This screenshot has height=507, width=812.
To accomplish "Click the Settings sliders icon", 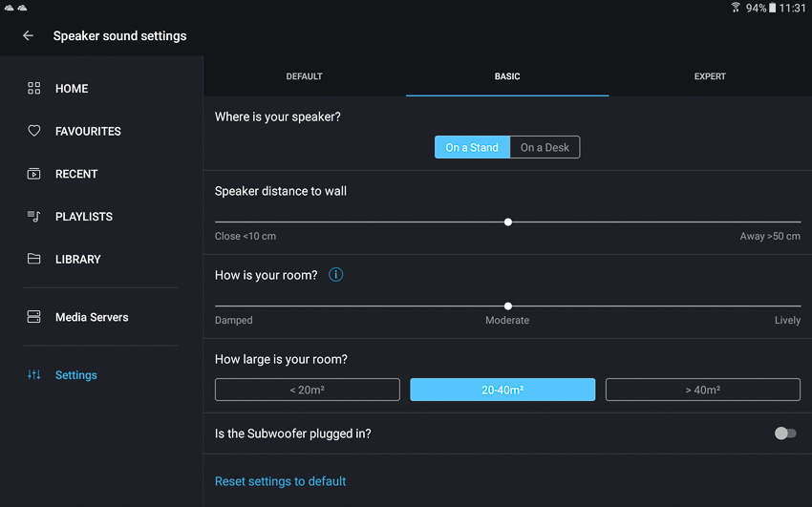I will click(x=33, y=374).
